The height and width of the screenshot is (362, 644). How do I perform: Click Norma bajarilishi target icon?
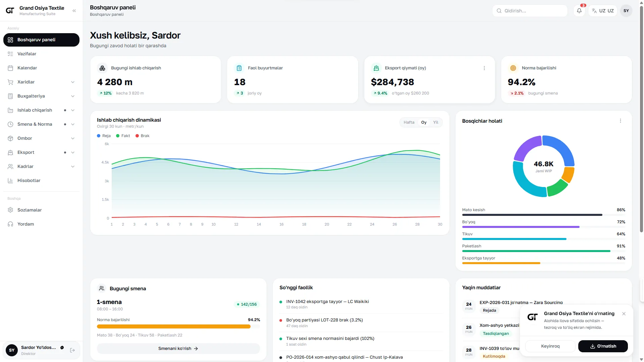[513, 68]
